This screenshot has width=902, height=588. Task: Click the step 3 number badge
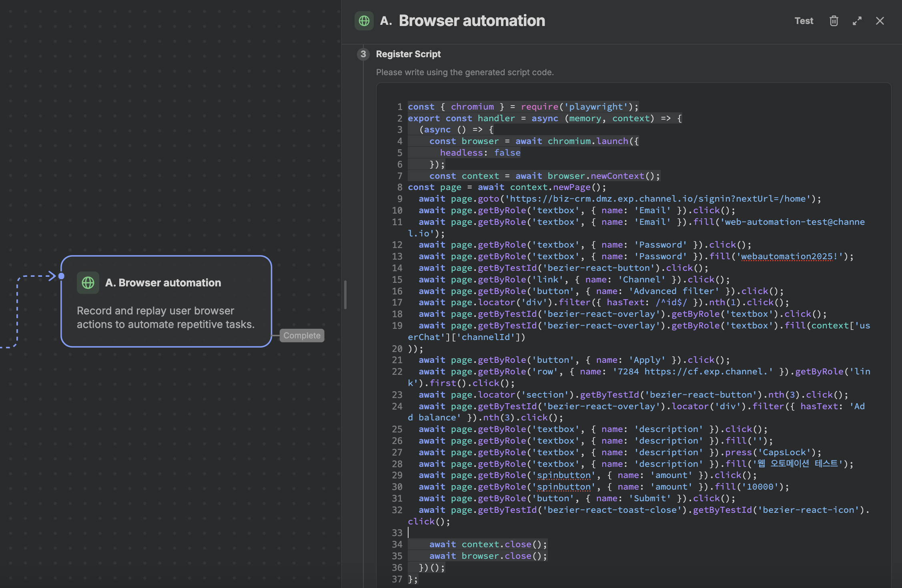[x=363, y=54]
